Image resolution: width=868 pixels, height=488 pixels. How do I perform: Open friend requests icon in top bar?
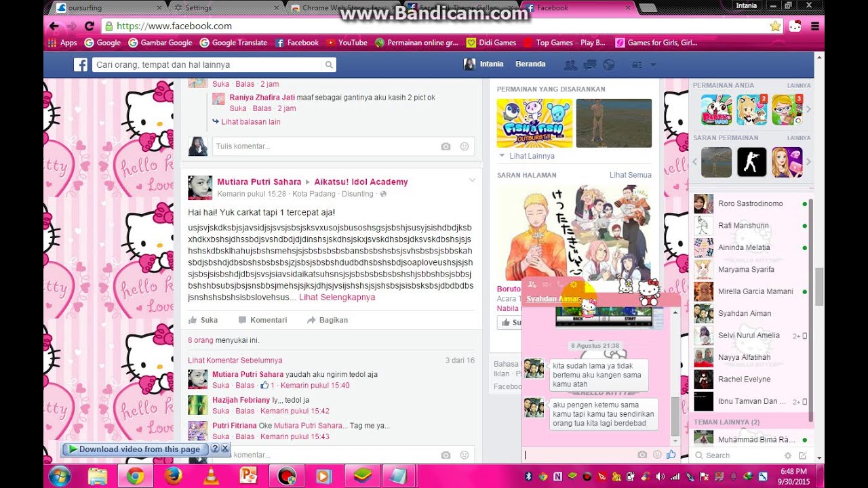pos(570,64)
